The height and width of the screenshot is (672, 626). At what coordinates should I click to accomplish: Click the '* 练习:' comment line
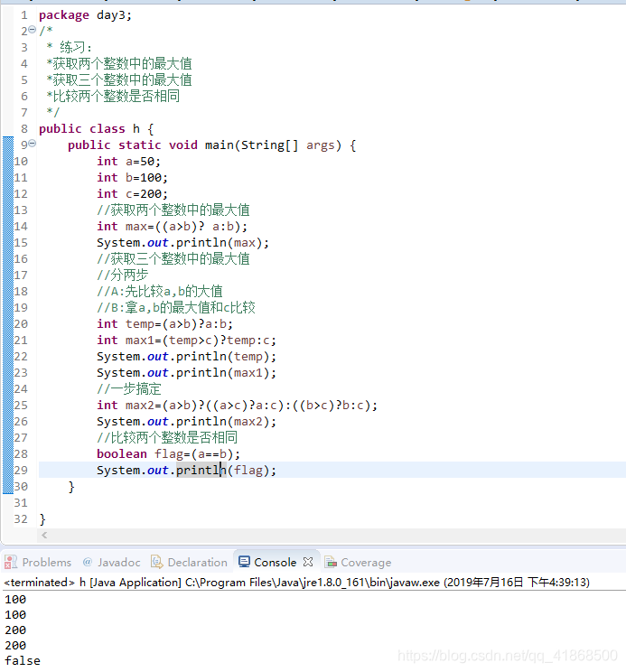click(69, 47)
